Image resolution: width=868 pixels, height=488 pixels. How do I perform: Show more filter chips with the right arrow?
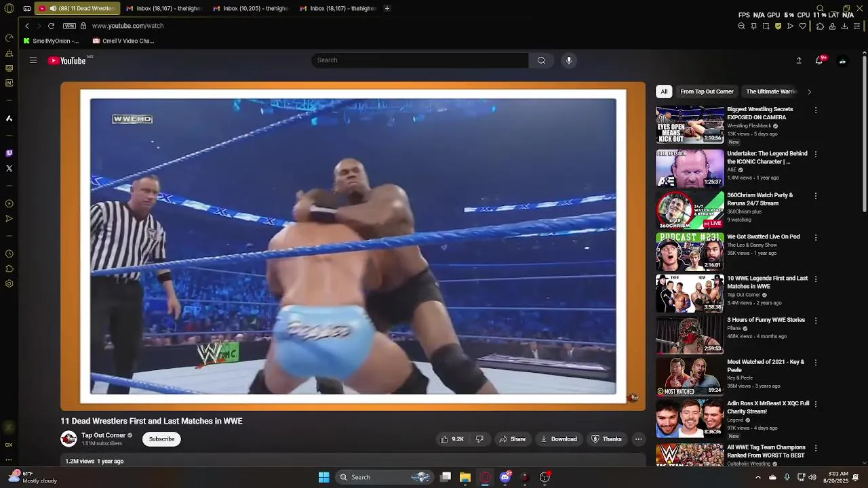809,91
